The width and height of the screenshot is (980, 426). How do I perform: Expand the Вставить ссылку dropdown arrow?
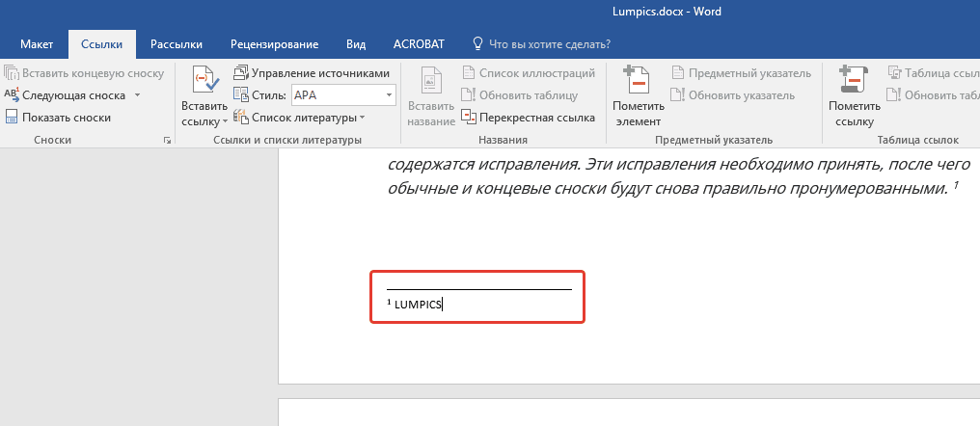(x=225, y=121)
